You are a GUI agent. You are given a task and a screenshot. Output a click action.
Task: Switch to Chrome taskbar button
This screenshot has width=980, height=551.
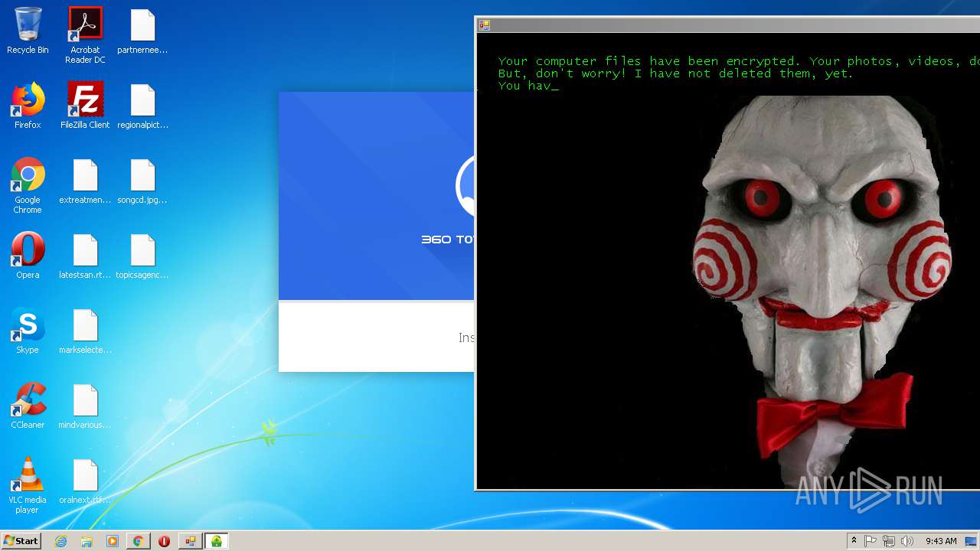[x=139, y=541]
